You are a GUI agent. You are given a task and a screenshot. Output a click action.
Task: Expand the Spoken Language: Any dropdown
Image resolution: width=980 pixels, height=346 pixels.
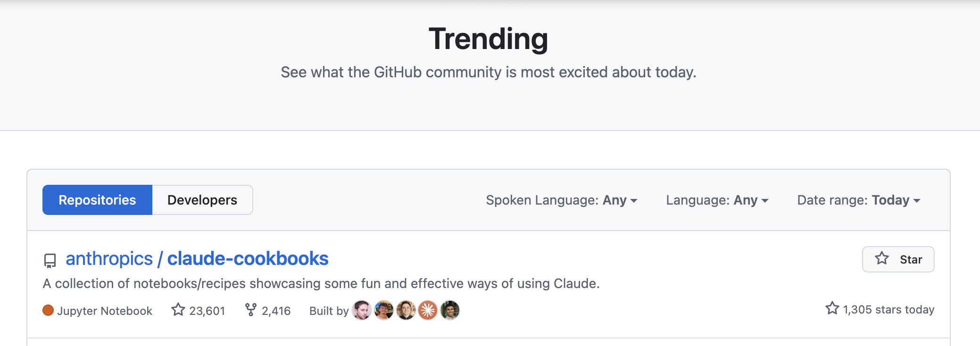pyautogui.click(x=562, y=200)
